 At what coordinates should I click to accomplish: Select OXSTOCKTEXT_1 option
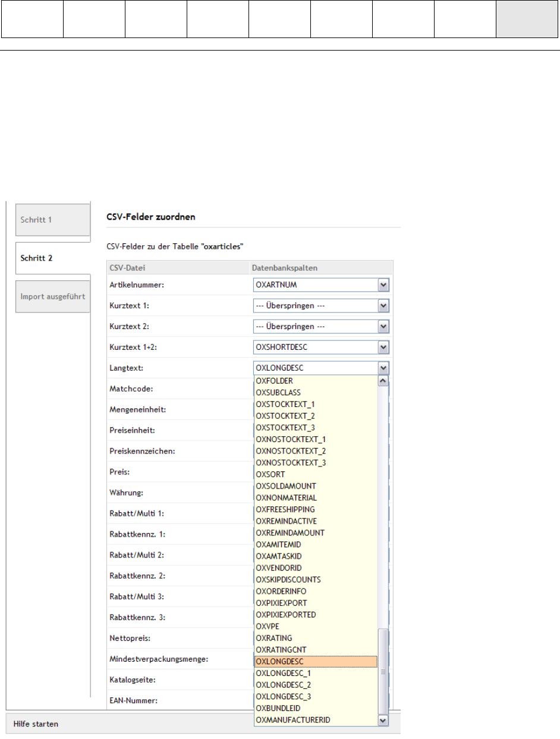(x=316, y=404)
